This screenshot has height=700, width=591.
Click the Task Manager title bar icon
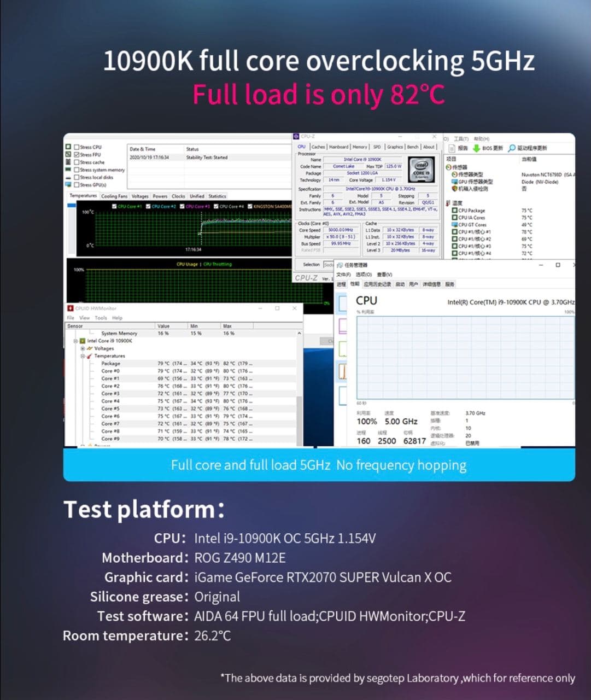click(x=340, y=265)
